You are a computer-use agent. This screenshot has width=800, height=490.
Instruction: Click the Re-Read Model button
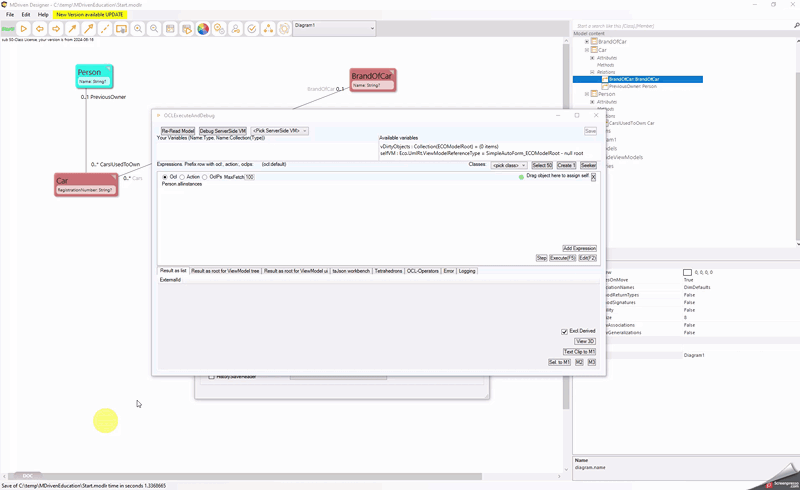(x=178, y=131)
